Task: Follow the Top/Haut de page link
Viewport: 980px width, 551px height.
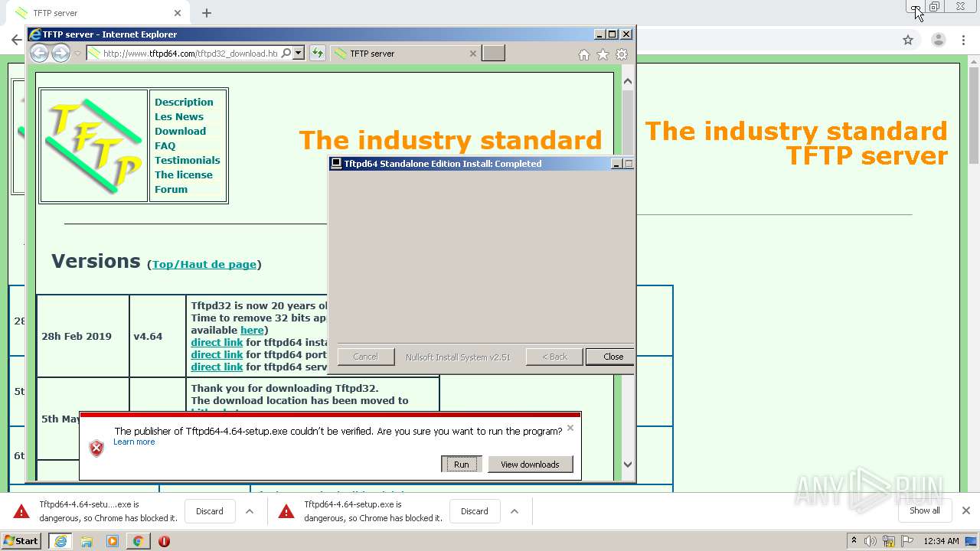Action: [x=204, y=264]
